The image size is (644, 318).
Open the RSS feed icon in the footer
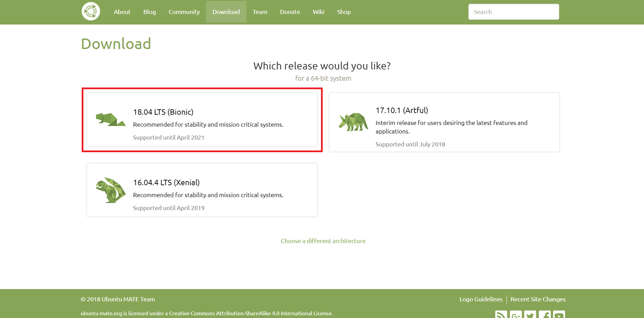point(500,315)
